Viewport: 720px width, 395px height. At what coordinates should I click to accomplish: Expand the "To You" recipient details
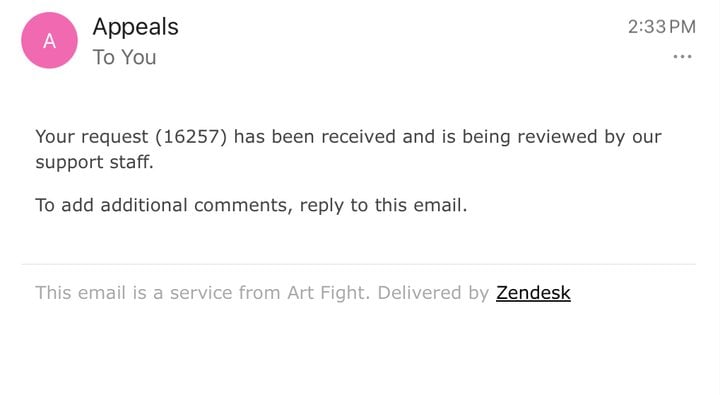pyautogui.click(x=124, y=57)
